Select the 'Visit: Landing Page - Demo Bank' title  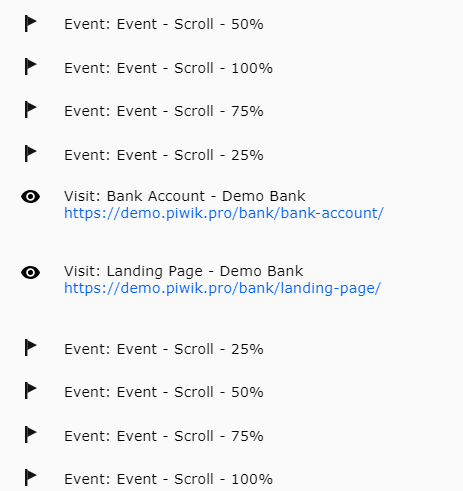pyautogui.click(x=184, y=271)
